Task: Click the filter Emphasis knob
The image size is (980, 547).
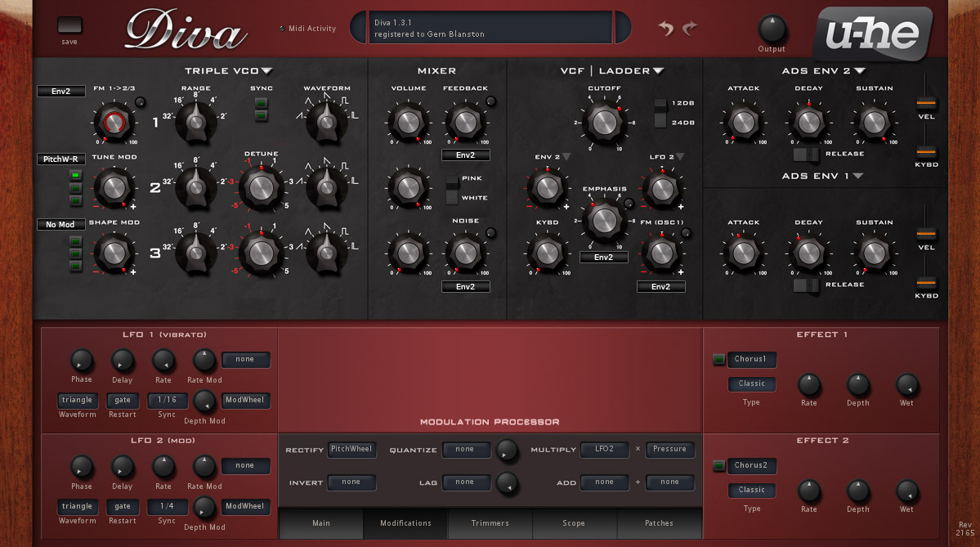Action: click(x=604, y=220)
